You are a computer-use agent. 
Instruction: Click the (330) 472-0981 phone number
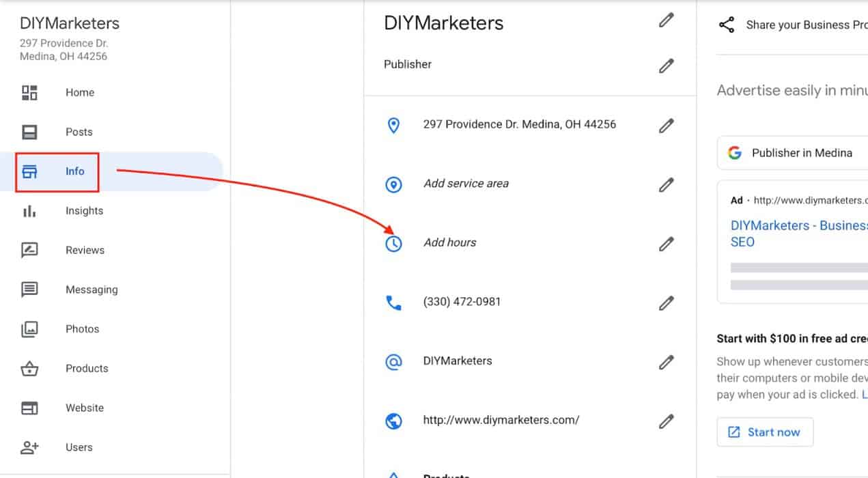(x=462, y=302)
